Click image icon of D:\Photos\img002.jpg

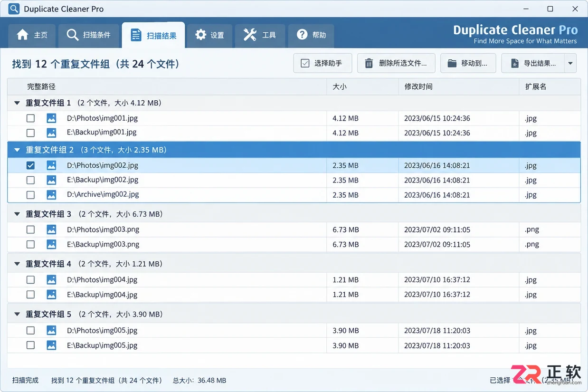coord(51,165)
